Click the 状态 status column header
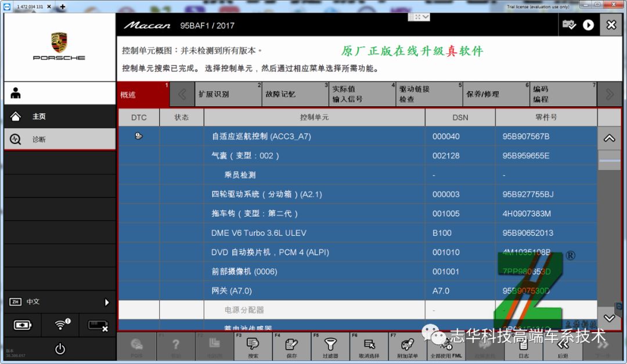 182,117
